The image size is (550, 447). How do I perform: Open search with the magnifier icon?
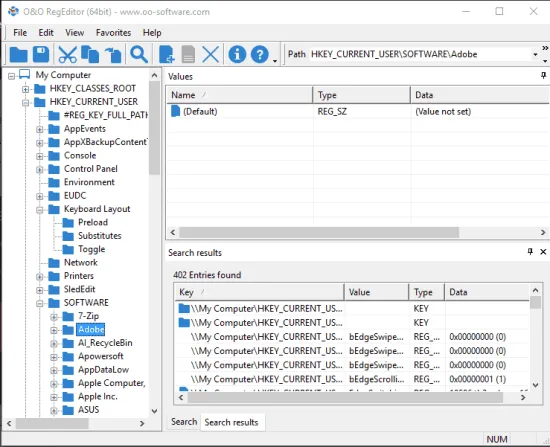point(139,55)
